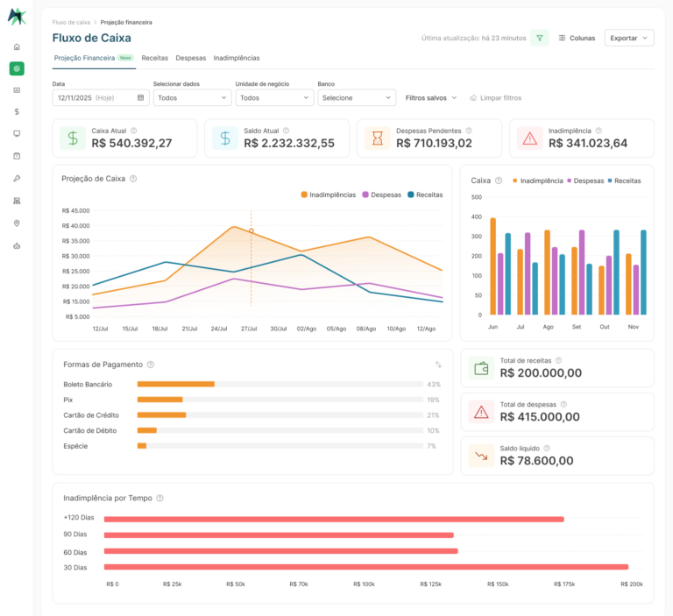
Task: Open calendar icon in Data field
Action: click(140, 98)
